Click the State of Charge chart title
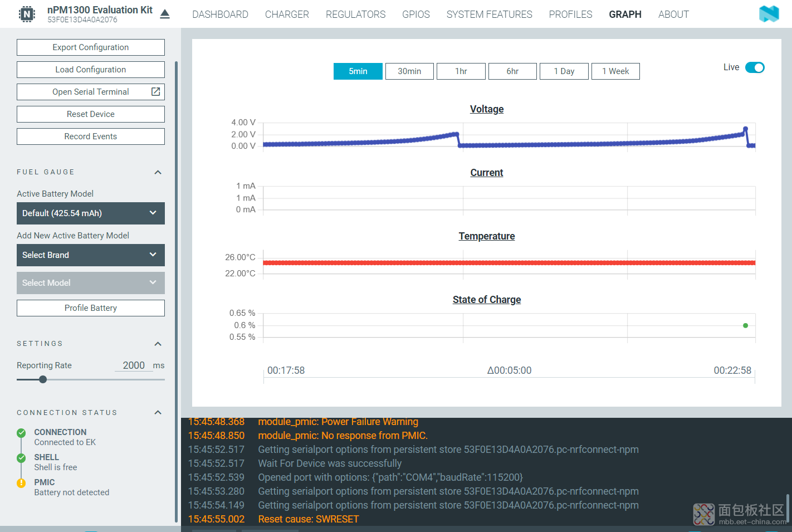The height and width of the screenshot is (532, 792). tap(487, 300)
